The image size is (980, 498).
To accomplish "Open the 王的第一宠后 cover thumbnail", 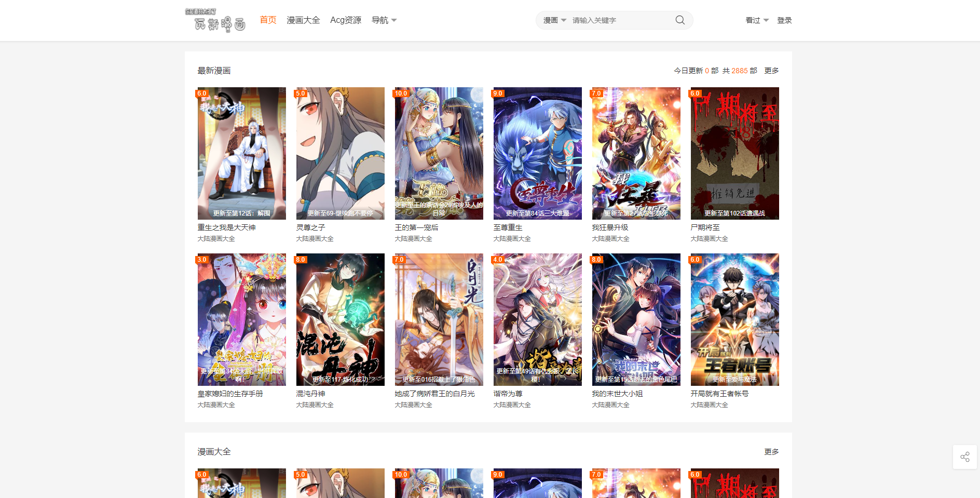I will tap(439, 153).
